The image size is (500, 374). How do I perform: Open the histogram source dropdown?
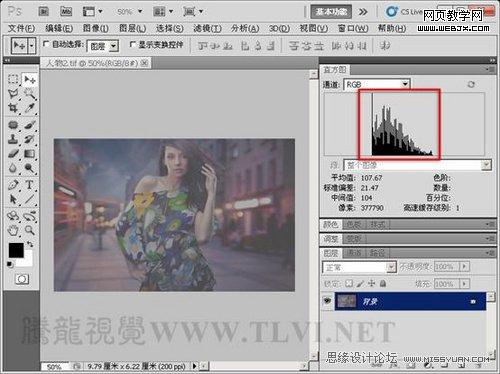(417, 165)
